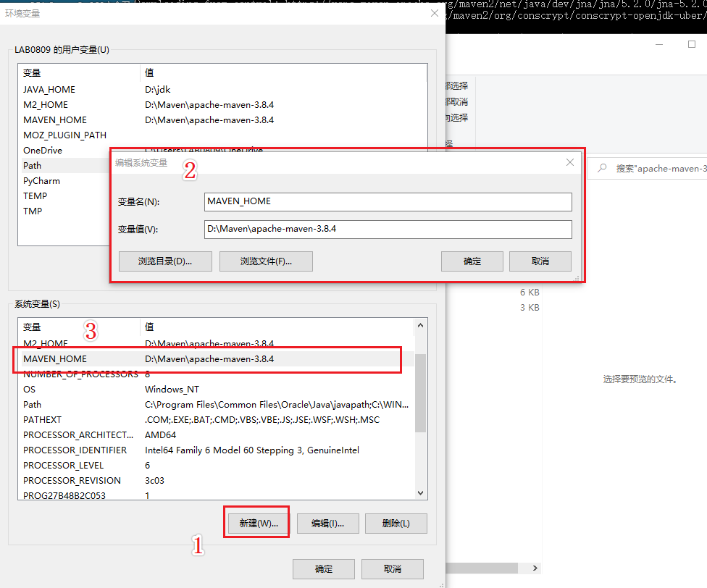Click 确定 in the edit system variable dialog
This screenshot has height=588, width=707.
point(472,261)
